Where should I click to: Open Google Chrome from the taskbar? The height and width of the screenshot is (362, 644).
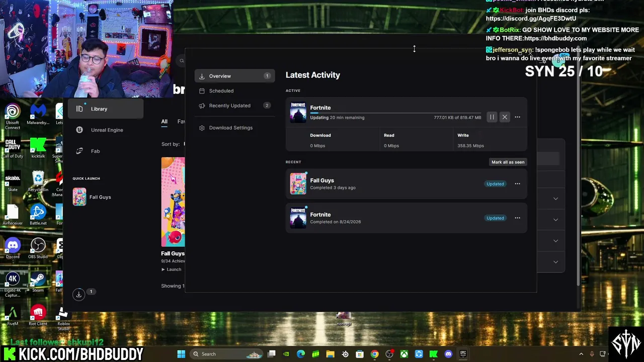click(x=375, y=354)
